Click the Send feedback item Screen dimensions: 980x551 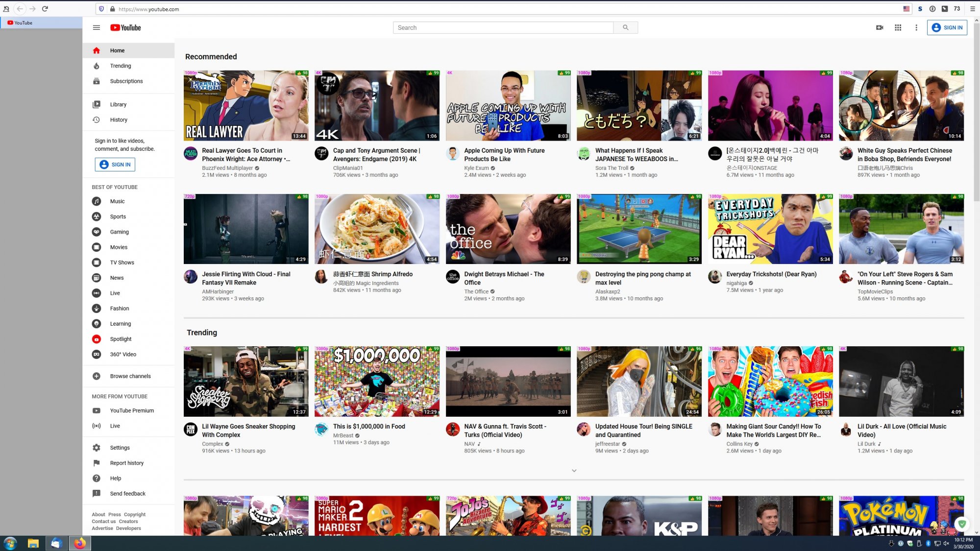pyautogui.click(x=127, y=494)
